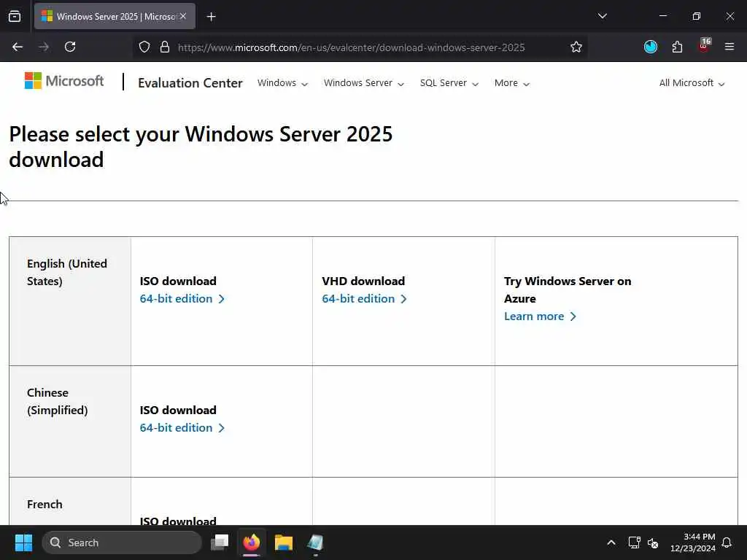Open File Explorer from taskbar

[x=284, y=542]
